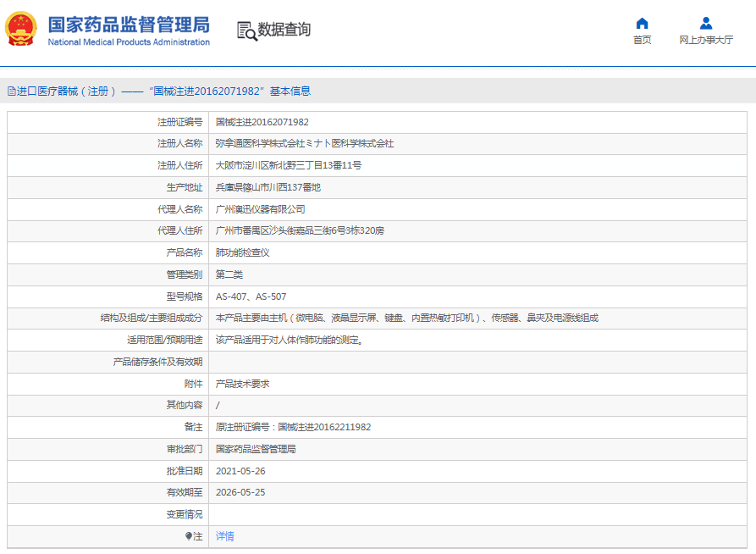Select agent name 广州澳迅仪器有限公司
This screenshot has height=554, width=756.
point(260,209)
